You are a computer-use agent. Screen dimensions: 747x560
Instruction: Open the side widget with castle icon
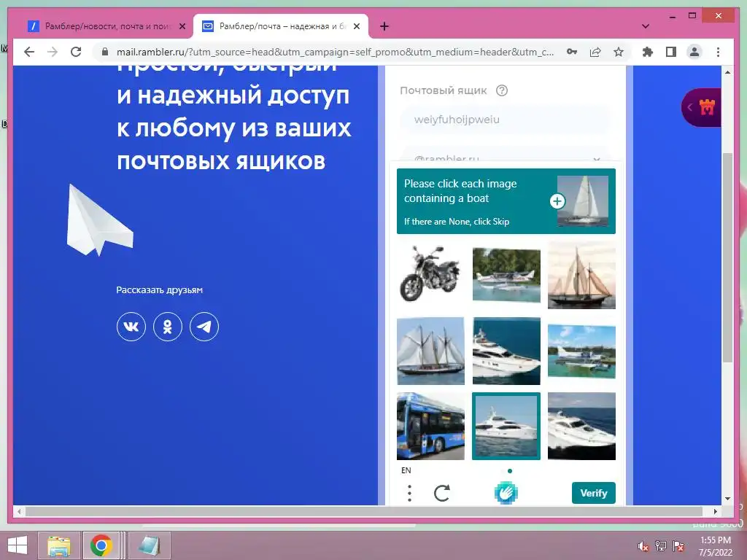(701, 108)
